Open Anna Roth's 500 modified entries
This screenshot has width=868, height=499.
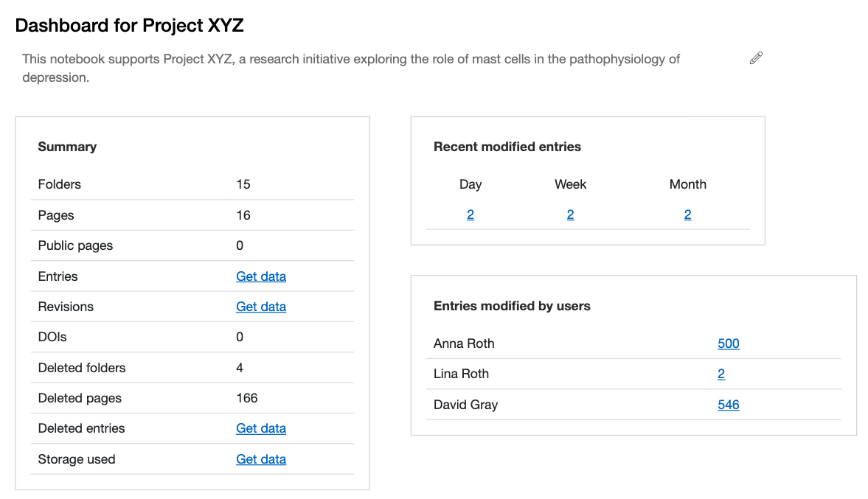[728, 343]
